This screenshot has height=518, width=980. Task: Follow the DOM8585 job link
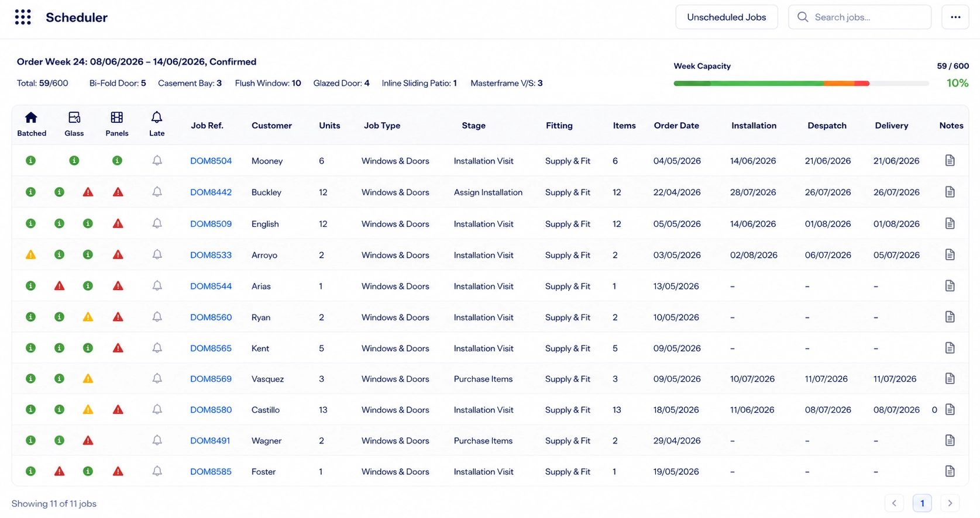click(211, 472)
